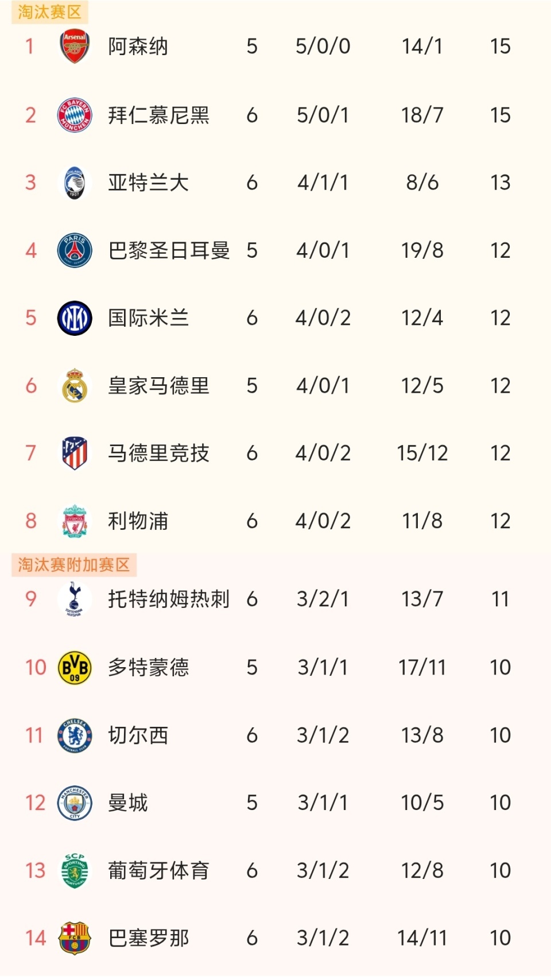Screen dimensions: 551x980
Task: Select team name 托特纳姆热刺
Action: coord(169,599)
